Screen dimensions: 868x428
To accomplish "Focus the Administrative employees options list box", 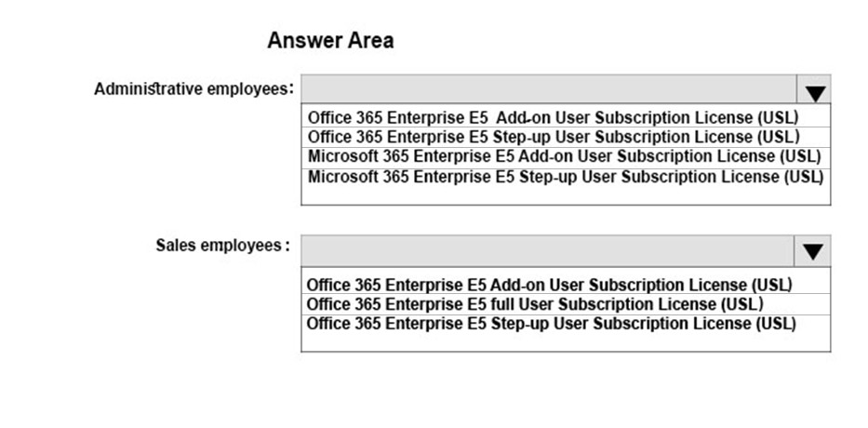I will tap(566, 154).
